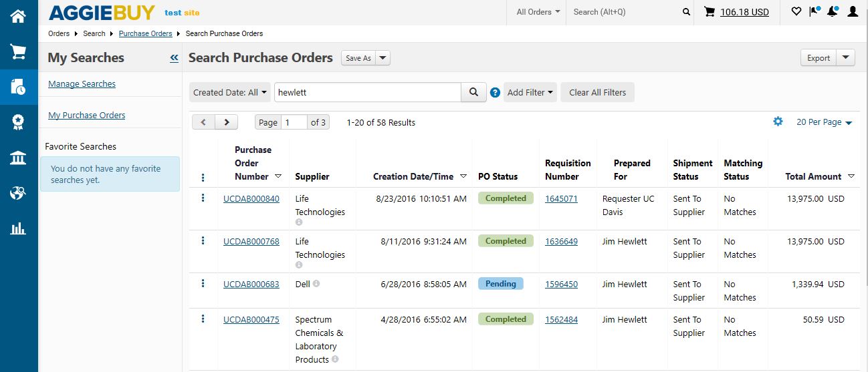Run the hewlett search with magnifier button
868x372 pixels.
[x=473, y=92]
